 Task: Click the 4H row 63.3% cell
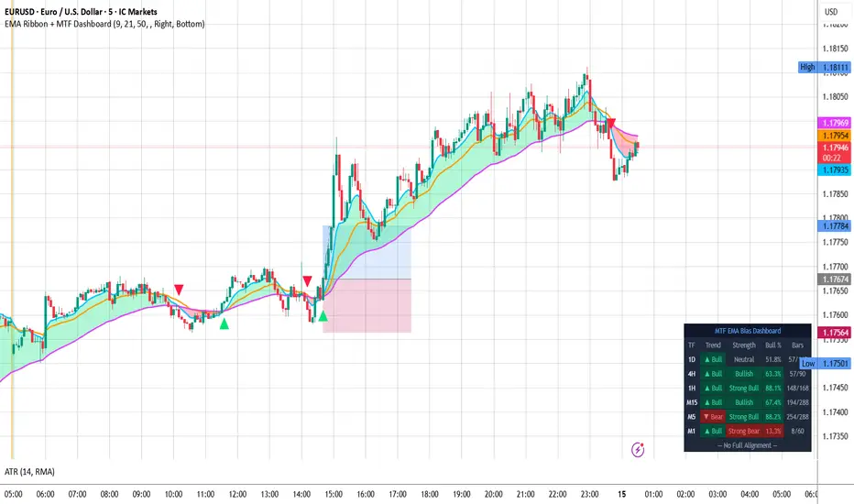tap(772, 374)
